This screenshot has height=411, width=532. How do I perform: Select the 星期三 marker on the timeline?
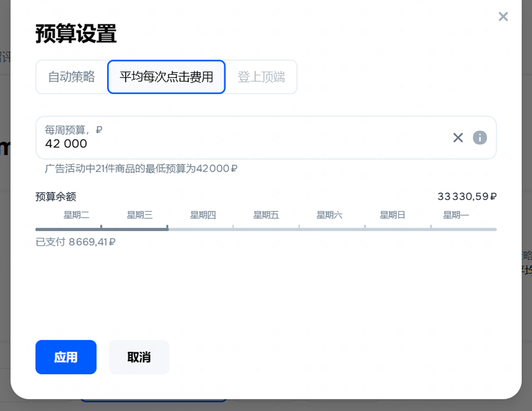[140, 215]
